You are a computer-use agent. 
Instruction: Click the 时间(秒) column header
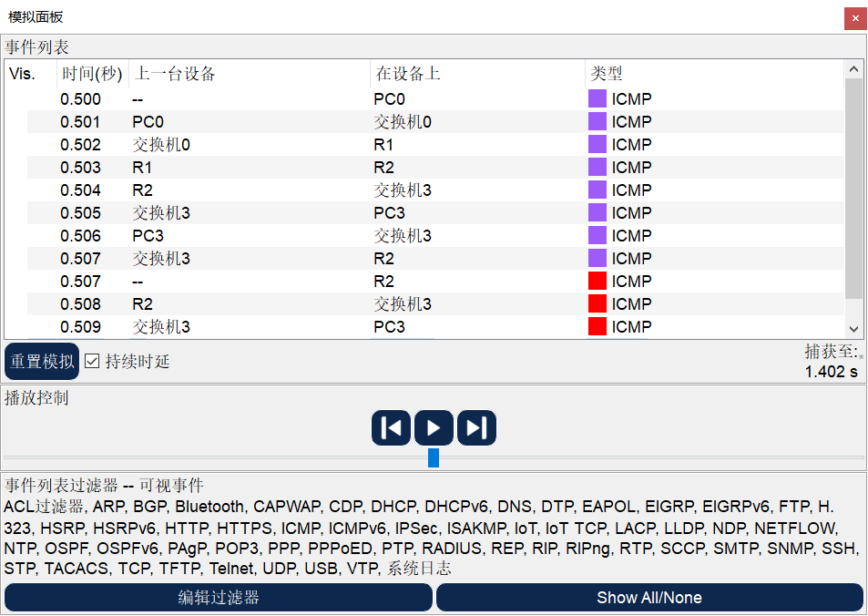click(x=92, y=73)
